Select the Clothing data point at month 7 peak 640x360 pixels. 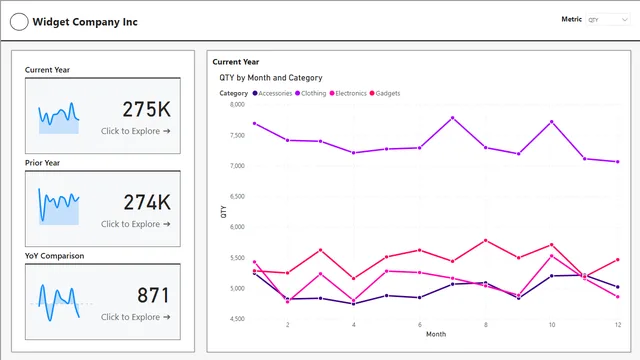[453, 118]
